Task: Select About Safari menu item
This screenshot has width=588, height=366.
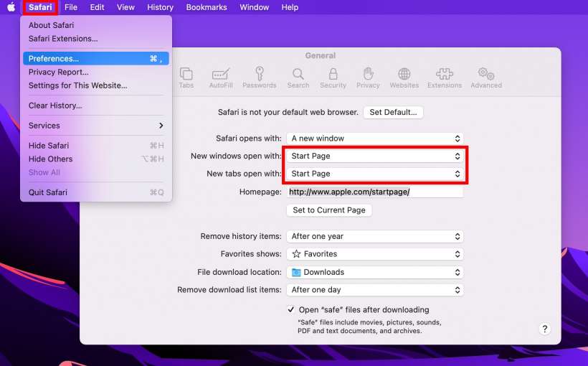Action: click(x=96, y=25)
